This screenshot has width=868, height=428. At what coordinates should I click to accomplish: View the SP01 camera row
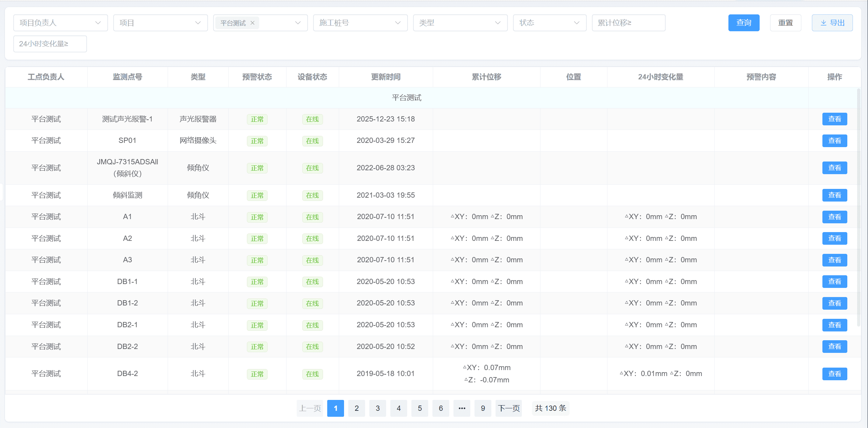[835, 141]
